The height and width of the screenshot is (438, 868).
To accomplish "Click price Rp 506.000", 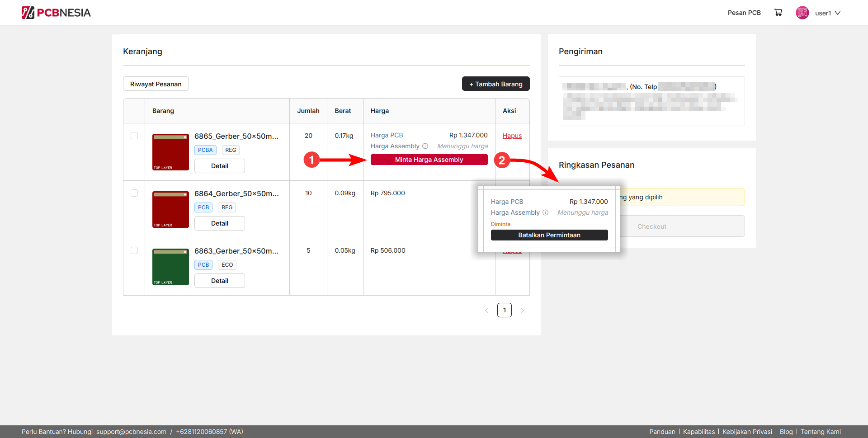I will [388, 250].
